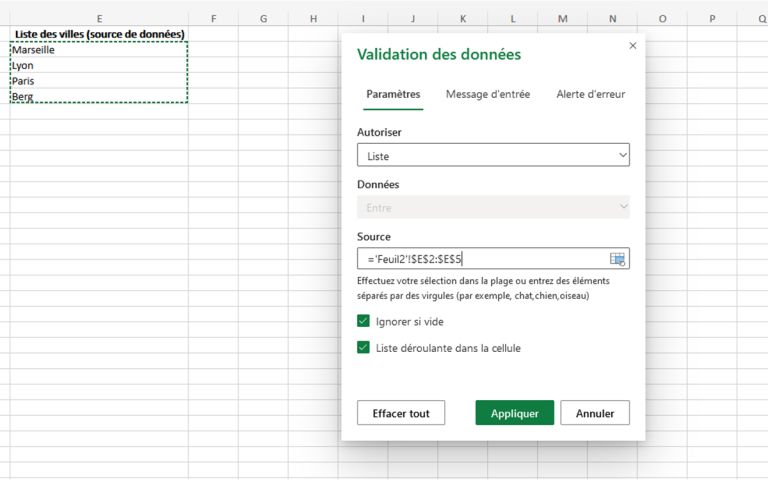This screenshot has width=768, height=480.
Task: Select column G header
Action: (264, 19)
